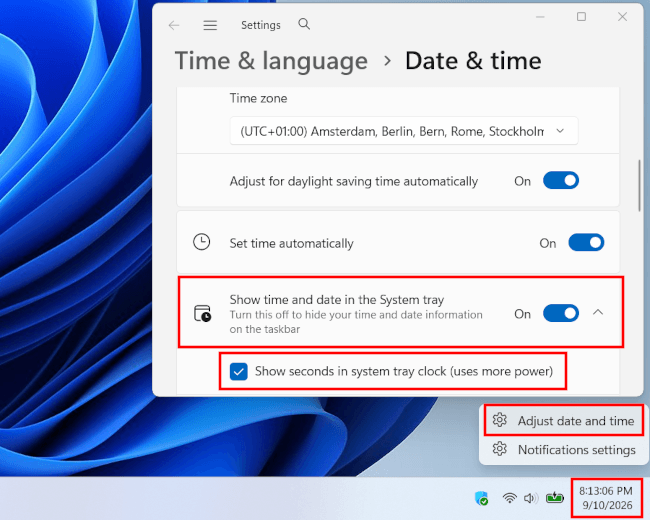Select Notifications settings menu entry
Viewport: 650px width, 520px height.
(x=563, y=450)
